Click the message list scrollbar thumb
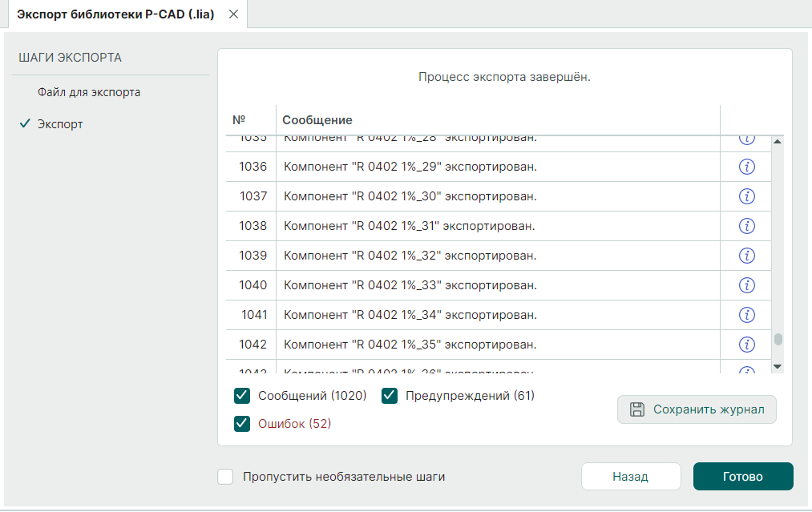 tap(778, 339)
